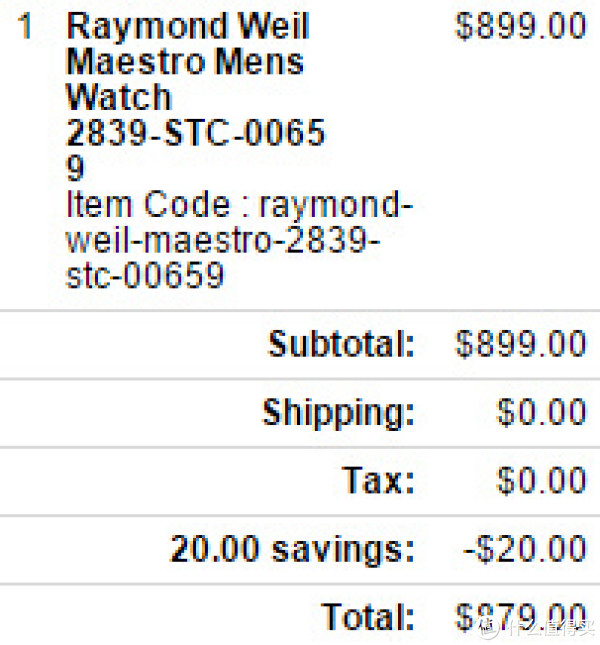Click the trailing 9 of the model number
600x645 pixels.
coord(75,168)
